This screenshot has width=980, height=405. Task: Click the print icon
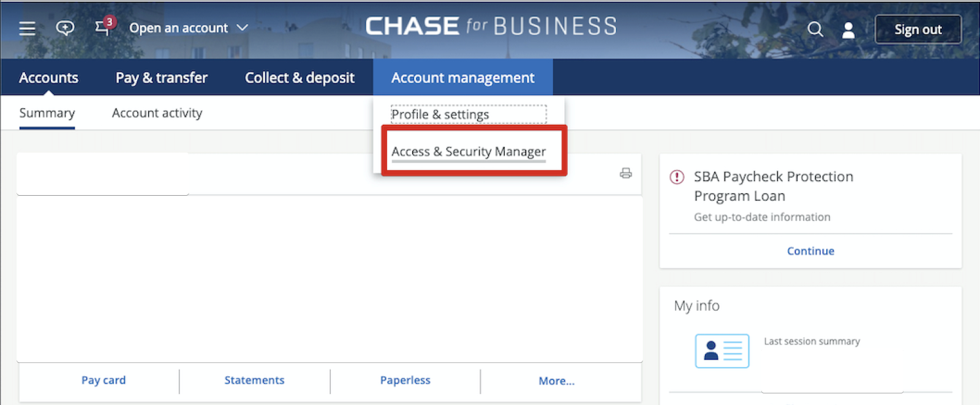coord(625,173)
